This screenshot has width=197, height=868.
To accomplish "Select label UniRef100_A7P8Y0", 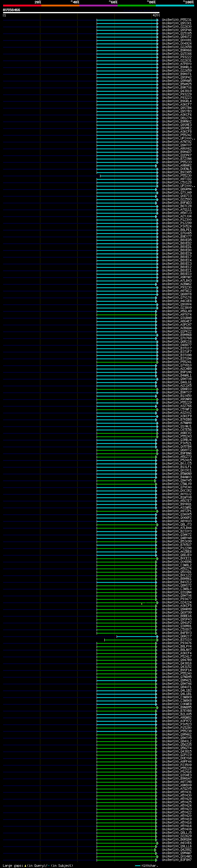I will click(177, 64).
